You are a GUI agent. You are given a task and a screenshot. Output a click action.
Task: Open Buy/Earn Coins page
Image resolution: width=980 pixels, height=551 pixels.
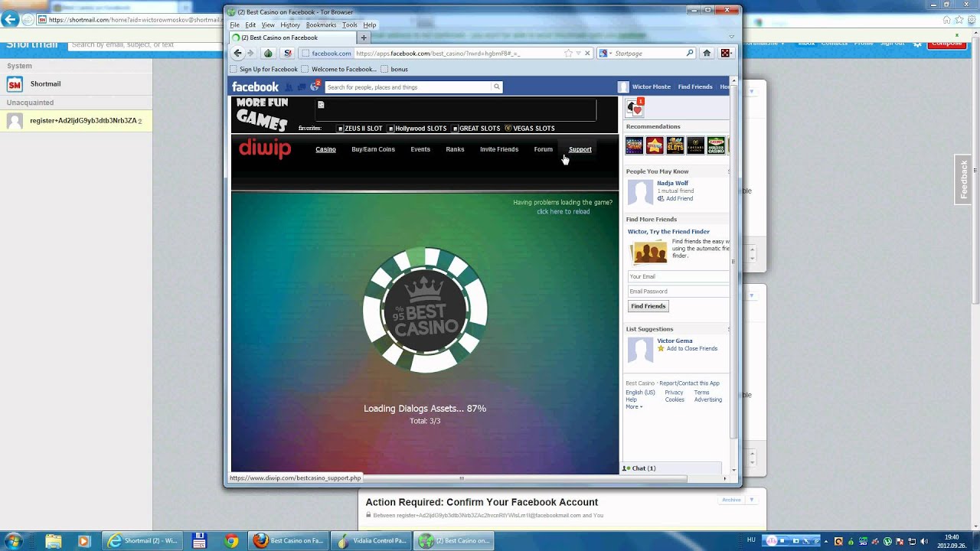tap(373, 149)
